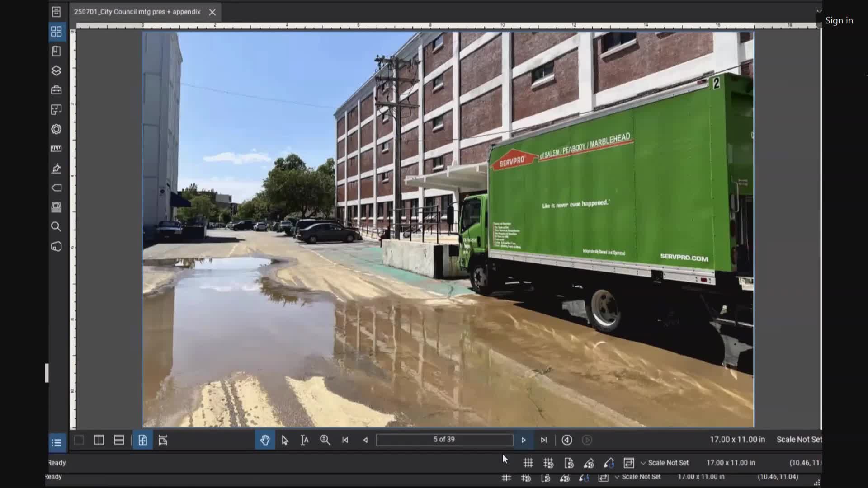Open the Spaces floor-plan panel
The width and height of the screenshot is (868, 488).
[56, 109]
